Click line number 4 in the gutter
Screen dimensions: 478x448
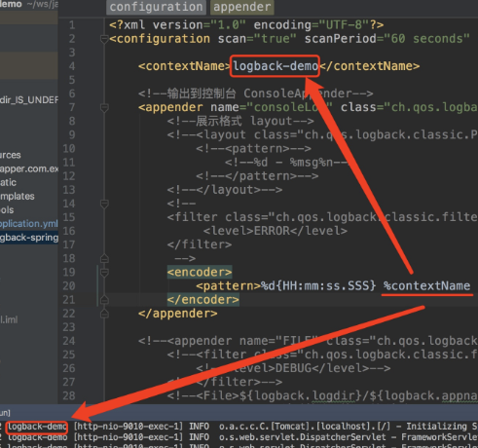coord(72,66)
